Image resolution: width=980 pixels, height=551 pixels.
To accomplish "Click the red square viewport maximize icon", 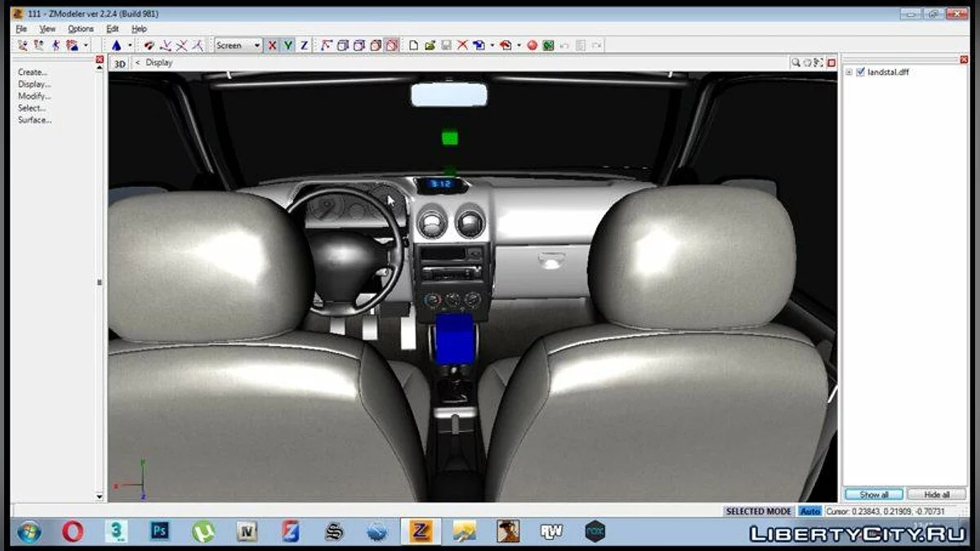I will pos(831,63).
